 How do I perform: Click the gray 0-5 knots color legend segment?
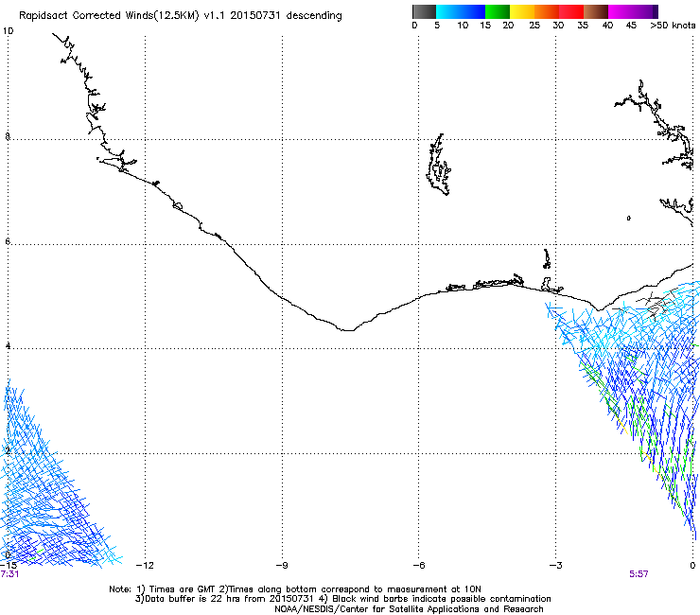424,11
